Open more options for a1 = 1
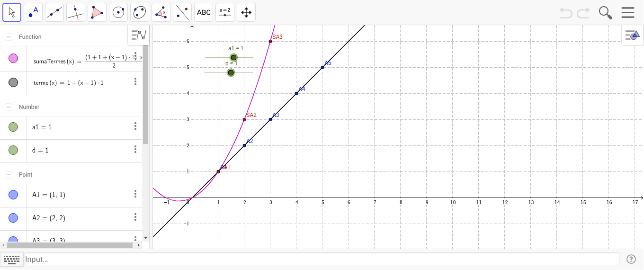Viewport: 644px width, 270px height. tap(135, 126)
